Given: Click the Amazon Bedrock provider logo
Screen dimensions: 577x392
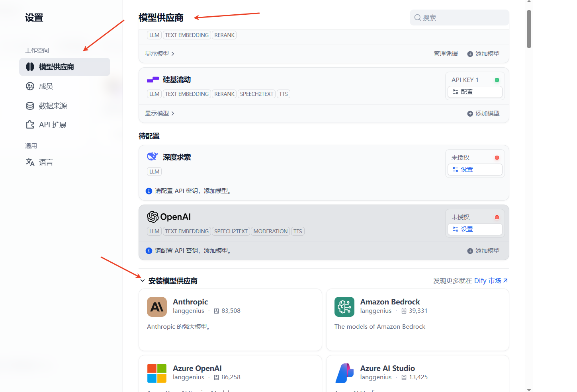Looking at the screenshot, I should coord(344,307).
